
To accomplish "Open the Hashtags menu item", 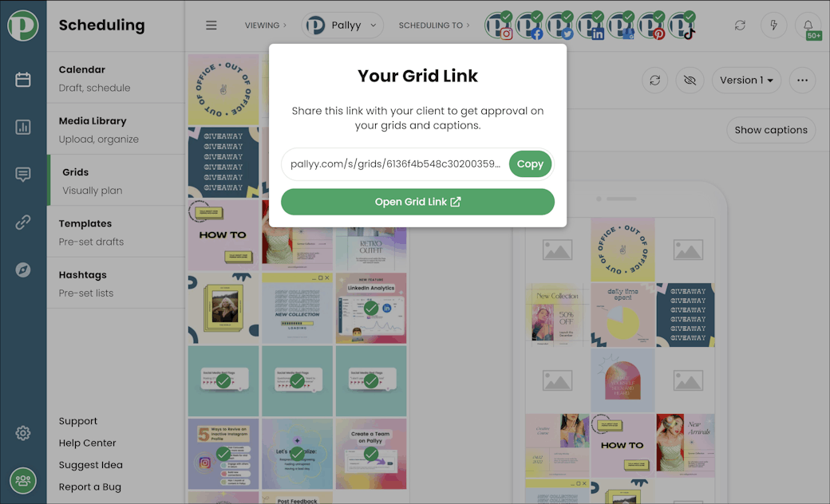I will coord(116,283).
